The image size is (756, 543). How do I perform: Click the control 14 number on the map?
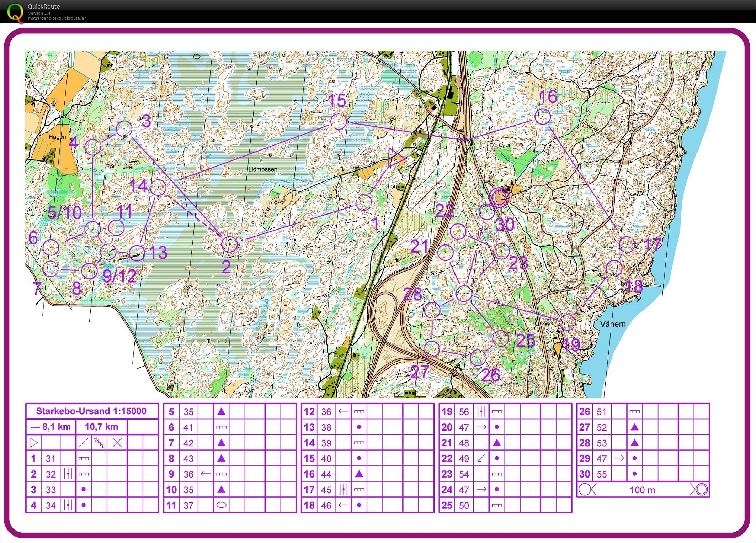[138, 186]
